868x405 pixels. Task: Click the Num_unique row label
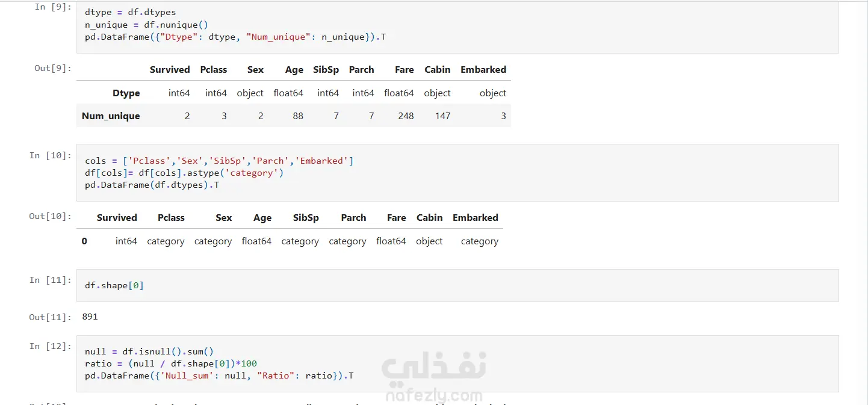[111, 116]
